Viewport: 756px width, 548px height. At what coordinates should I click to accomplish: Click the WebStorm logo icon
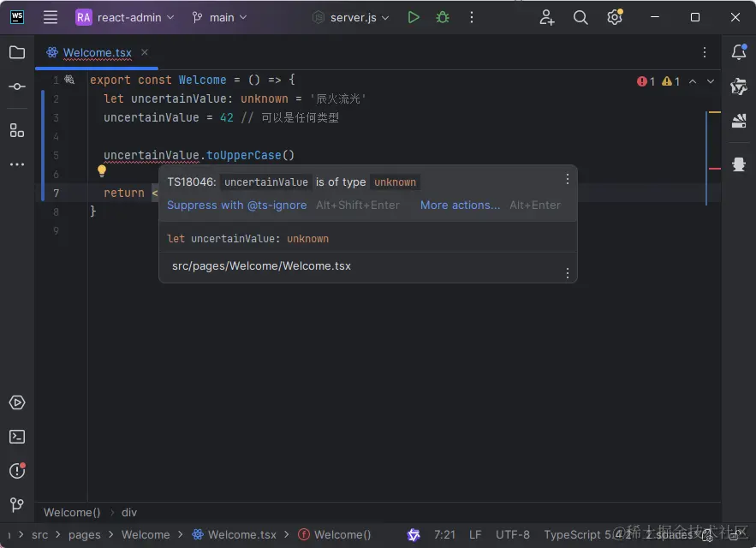[x=17, y=17]
